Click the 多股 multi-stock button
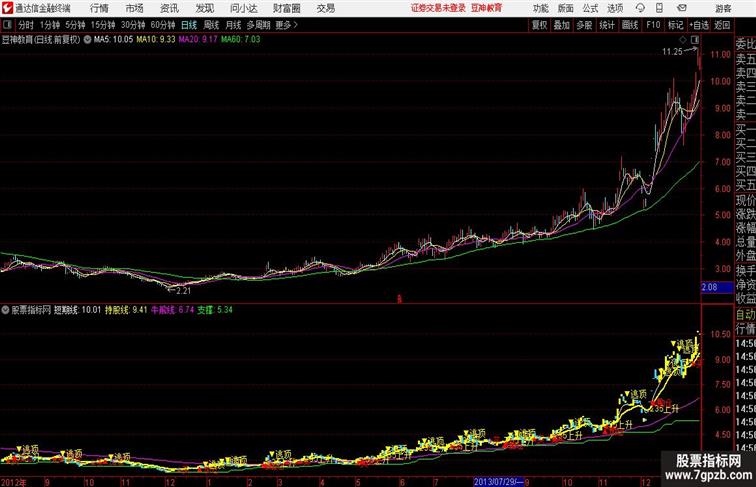The width and height of the screenshot is (756, 487). tap(584, 25)
